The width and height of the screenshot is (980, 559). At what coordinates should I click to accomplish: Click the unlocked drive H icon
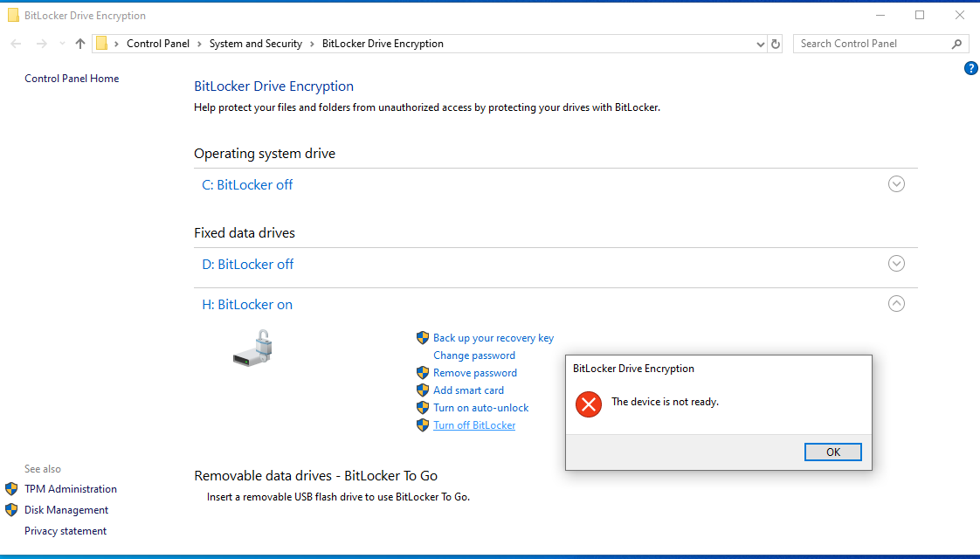click(x=253, y=349)
